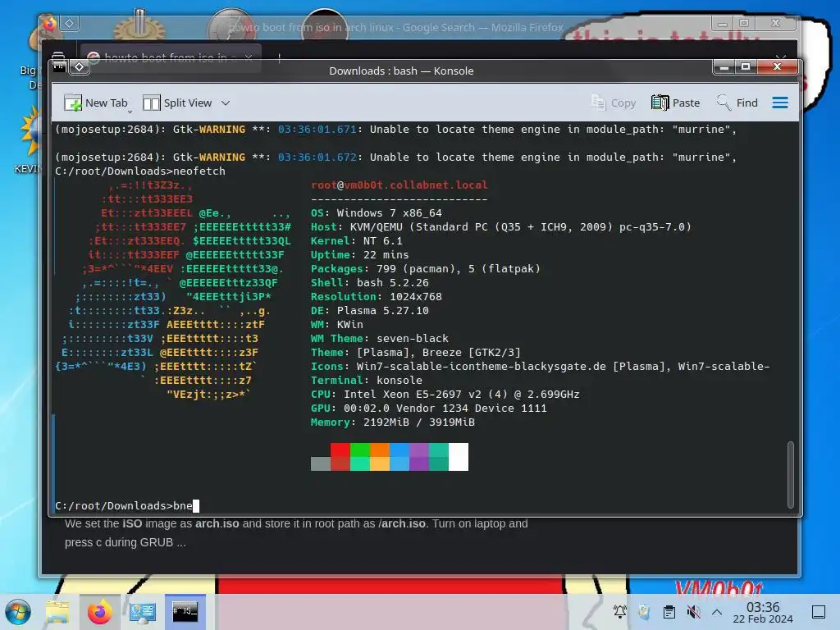Expand the Split View chevron dropdown
Viewport: 840px width, 630px height.
click(226, 103)
